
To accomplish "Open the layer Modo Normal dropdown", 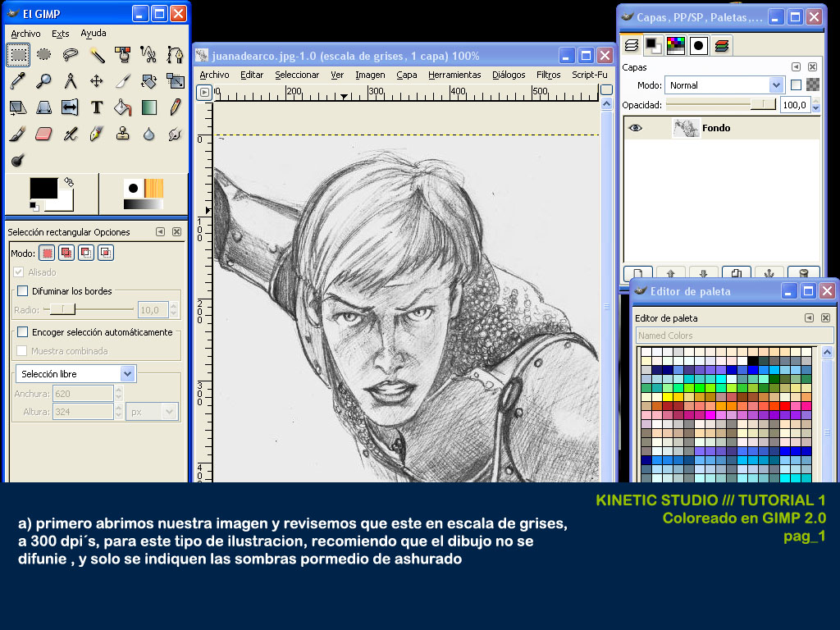I will pos(724,85).
